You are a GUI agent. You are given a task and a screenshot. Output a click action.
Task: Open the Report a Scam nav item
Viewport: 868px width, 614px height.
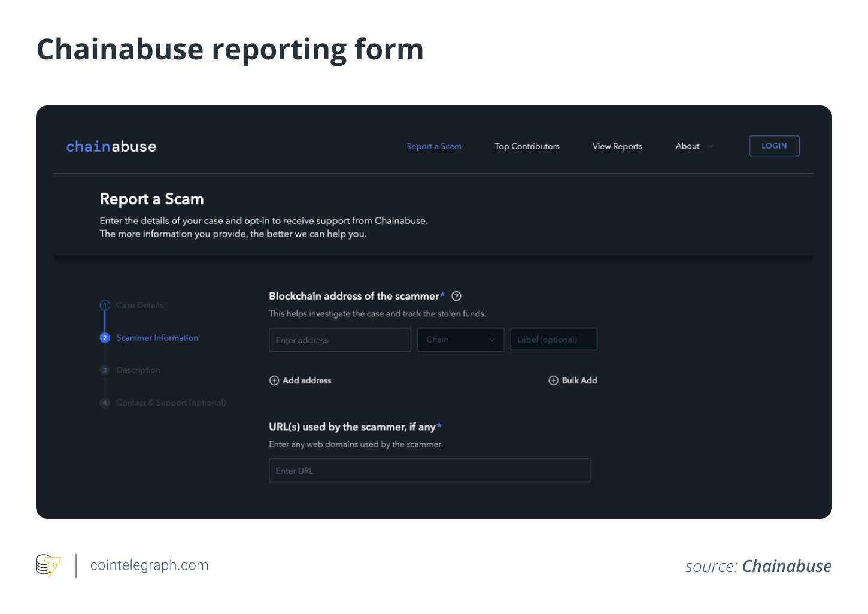pos(433,146)
